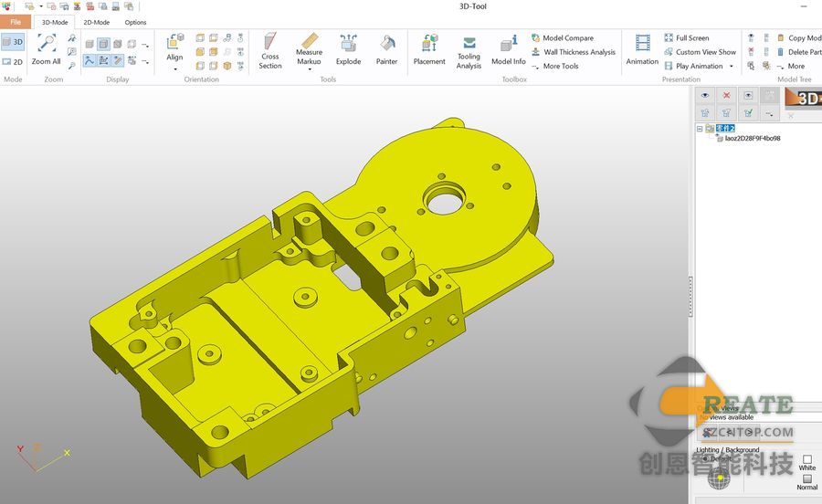Image resolution: width=822 pixels, height=504 pixels.
Task: Open the Placement tool
Action: coord(429,50)
